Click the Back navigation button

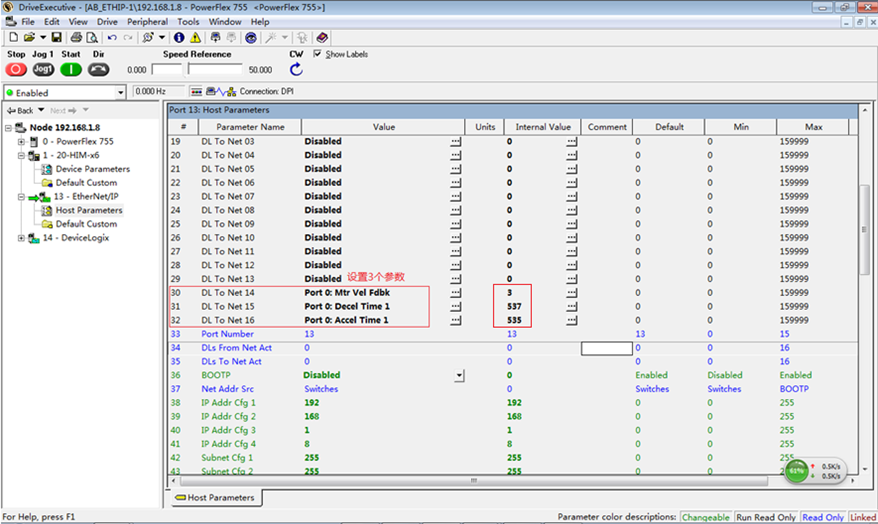click(x=21, y=110)
